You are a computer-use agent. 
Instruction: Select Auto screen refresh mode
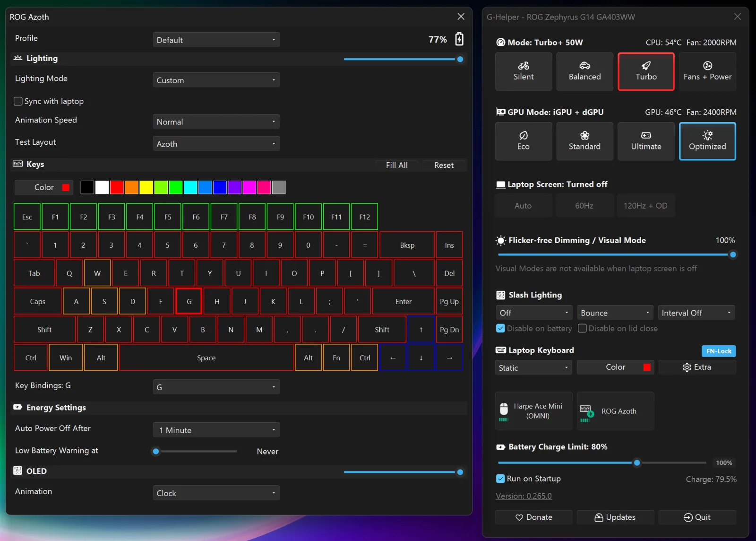pos(524,206)
